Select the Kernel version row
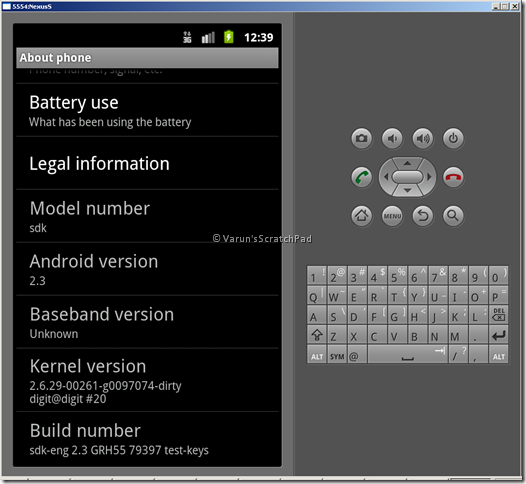The image size is (526, 484). tap(147, 381)
